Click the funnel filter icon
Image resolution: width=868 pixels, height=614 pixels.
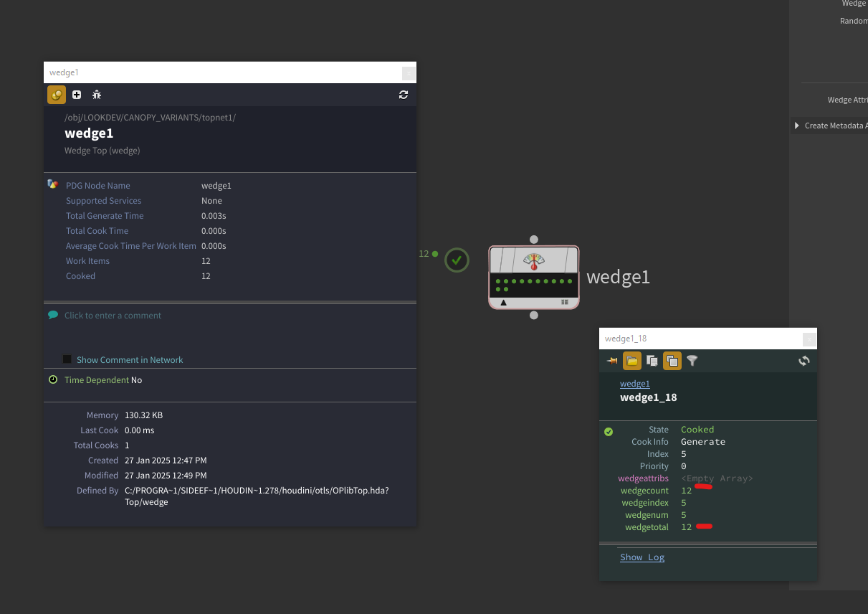point(692,361)
